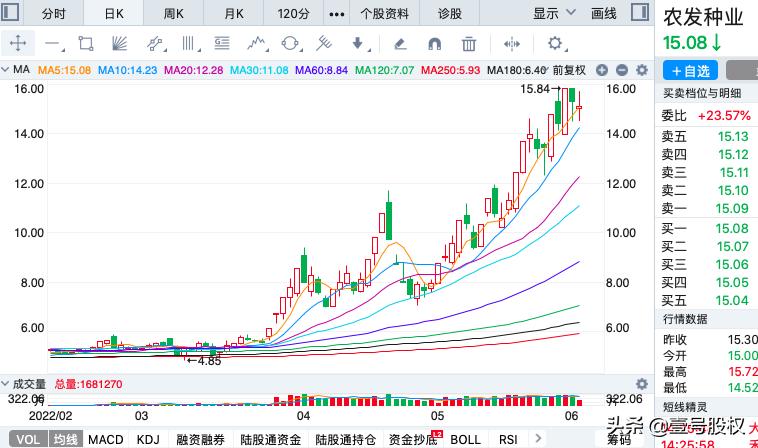Image resolution: width=758 pixels, height=448 pixels.
Task: Open the three-dots more periods menu
Action: [x=336, y=14]
